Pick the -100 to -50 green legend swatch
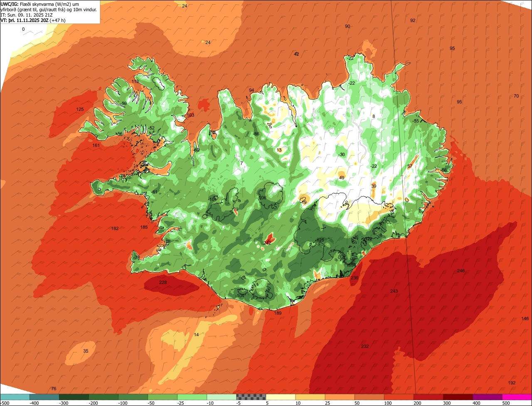 pos(133,397)
